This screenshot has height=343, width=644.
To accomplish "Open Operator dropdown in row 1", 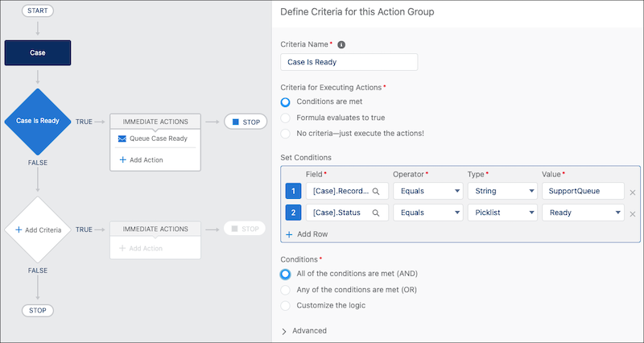I will pyautogui.click(x=427, y=192).
